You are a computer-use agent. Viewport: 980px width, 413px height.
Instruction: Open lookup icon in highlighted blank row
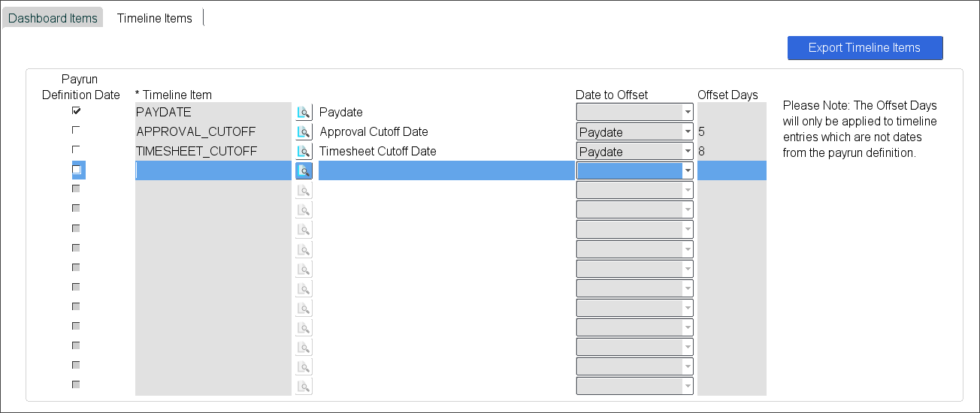[x=304, y=170]
